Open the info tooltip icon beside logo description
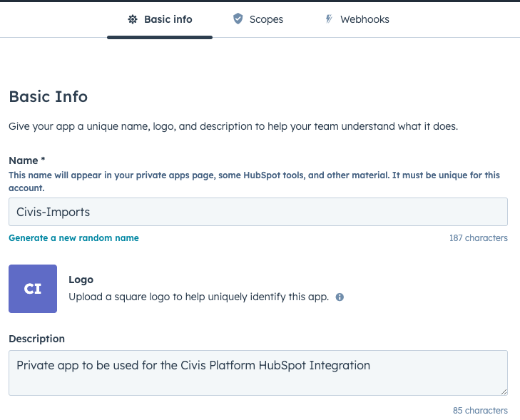The width and height of the screenshot is (520, 420). click(340, 297)
